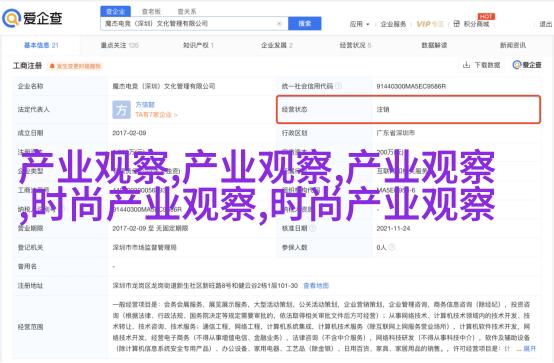
Task: Click the help icon beside 核准日期
Action: pyautogui.click(x=312, y=228)
